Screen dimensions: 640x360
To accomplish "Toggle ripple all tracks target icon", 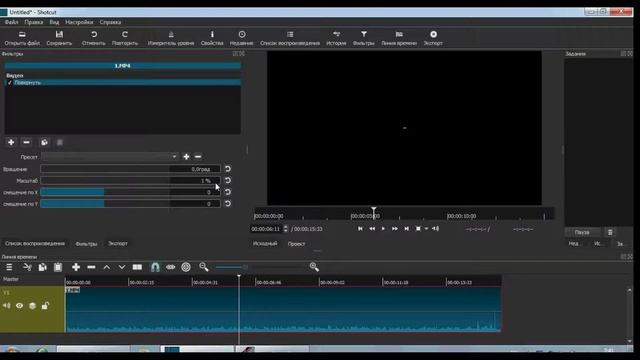I will point(186,267).
